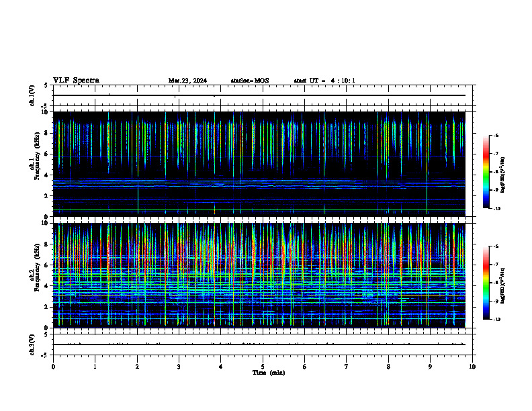Click the time axis tick label "1"
Screen dimensions: 532x411
tap(95, 367)
